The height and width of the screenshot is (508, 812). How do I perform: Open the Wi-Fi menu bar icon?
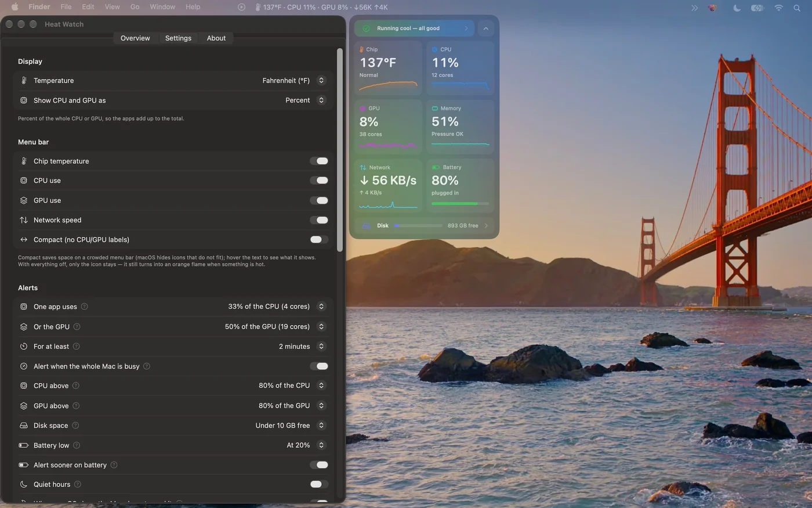point(779,8)
